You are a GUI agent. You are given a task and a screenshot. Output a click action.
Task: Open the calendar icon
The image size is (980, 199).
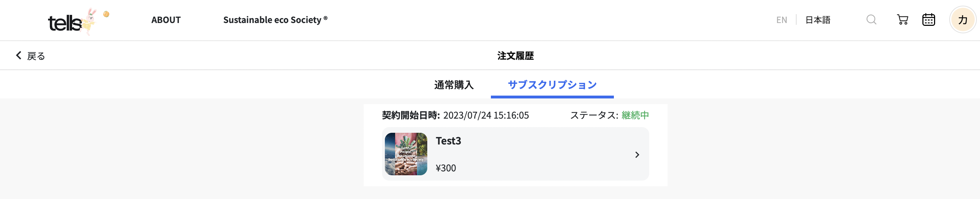click(x=929, y=20)
